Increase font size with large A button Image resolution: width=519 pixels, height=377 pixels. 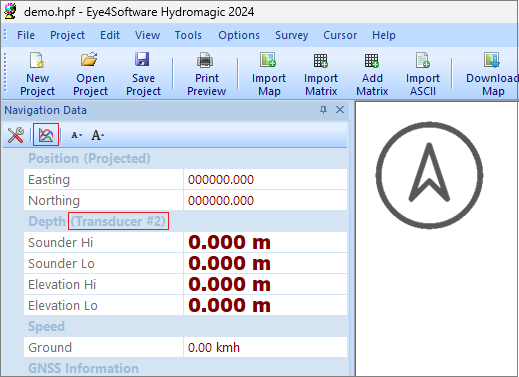coord(97,135)
